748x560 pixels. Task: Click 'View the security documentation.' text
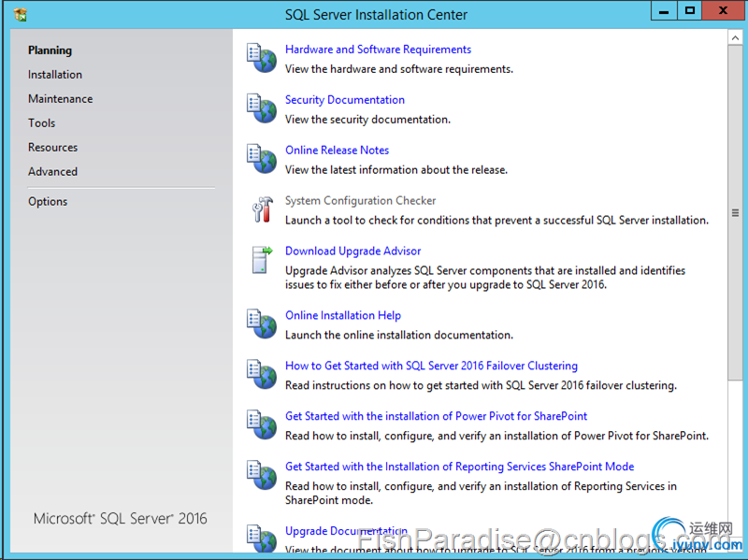(x=367, y=120)
